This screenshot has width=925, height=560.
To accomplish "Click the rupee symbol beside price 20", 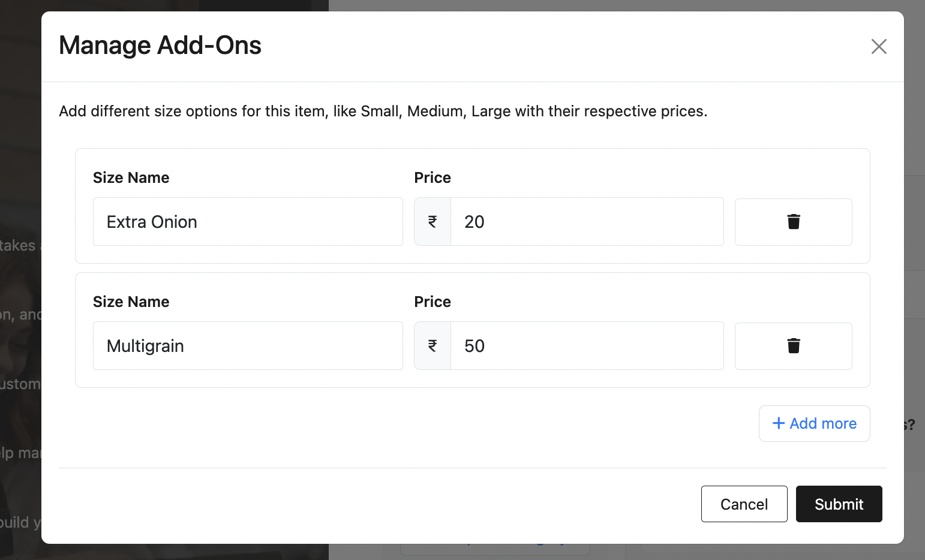I will click(433, 222).
